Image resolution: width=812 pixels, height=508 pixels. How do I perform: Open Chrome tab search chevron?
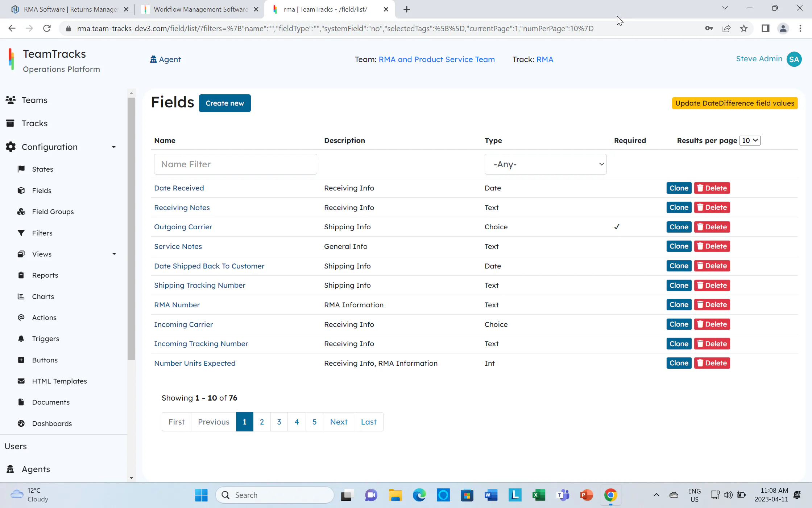coord(725,9)
